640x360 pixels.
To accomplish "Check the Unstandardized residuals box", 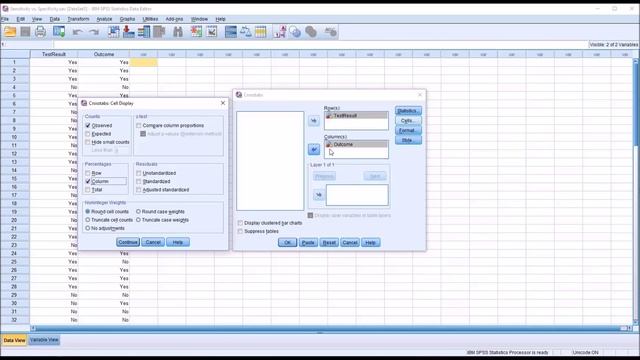I will (139, 173).
